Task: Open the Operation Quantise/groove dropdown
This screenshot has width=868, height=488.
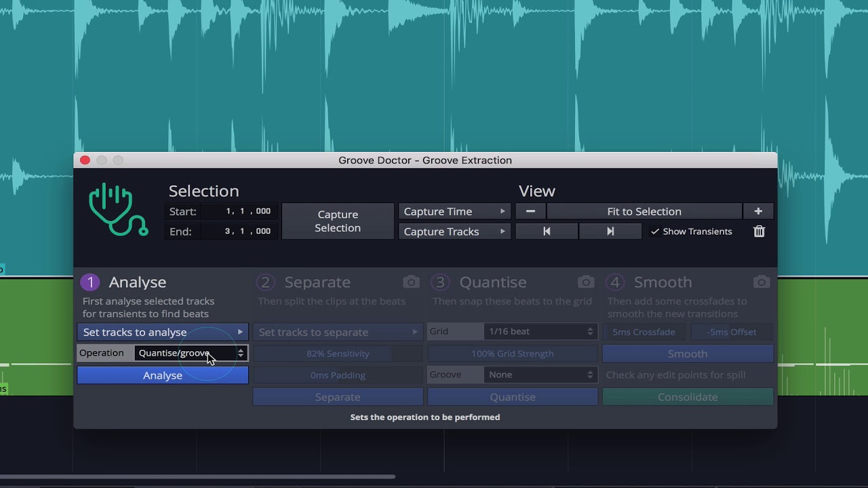Action: click(x=191, y=353)
